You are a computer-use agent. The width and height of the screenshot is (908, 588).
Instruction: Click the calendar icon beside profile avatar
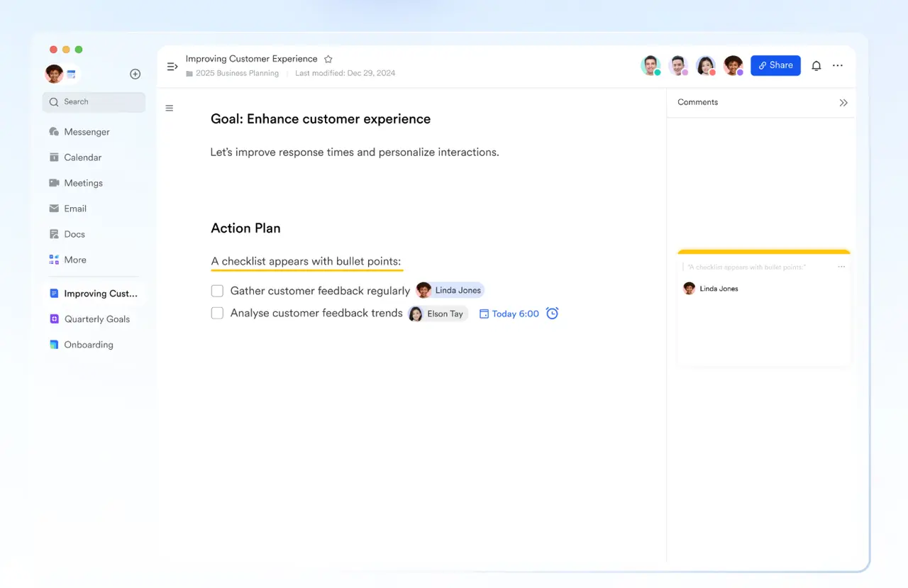tap(72, 74)
